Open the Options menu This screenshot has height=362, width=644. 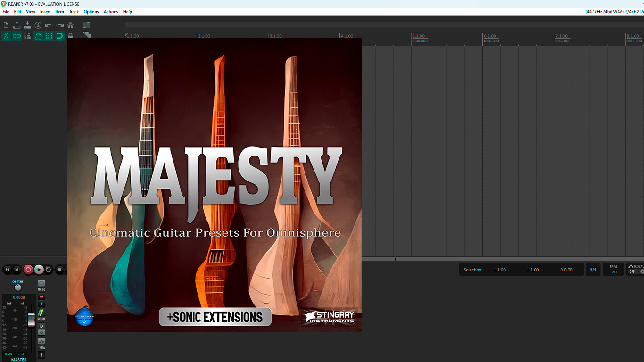[x=91, y=12]
